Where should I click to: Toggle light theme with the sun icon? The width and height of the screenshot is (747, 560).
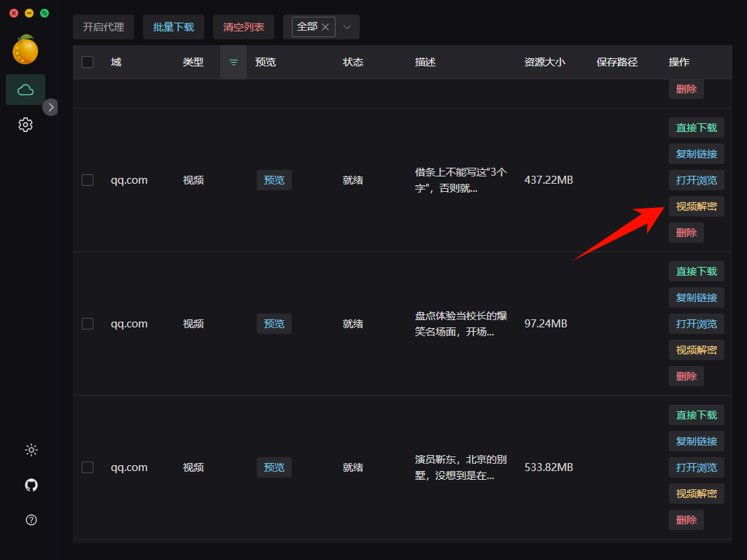click(x=31, y=450)
